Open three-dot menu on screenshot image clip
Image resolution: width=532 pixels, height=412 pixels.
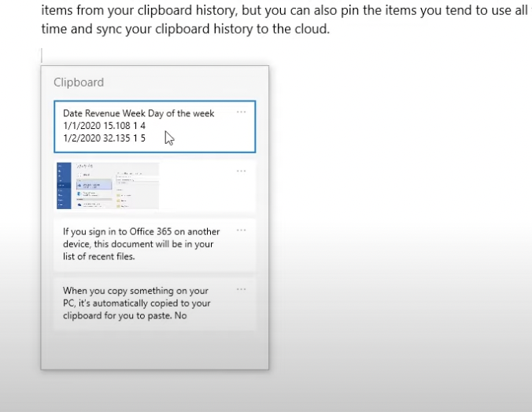click(241, 171)
